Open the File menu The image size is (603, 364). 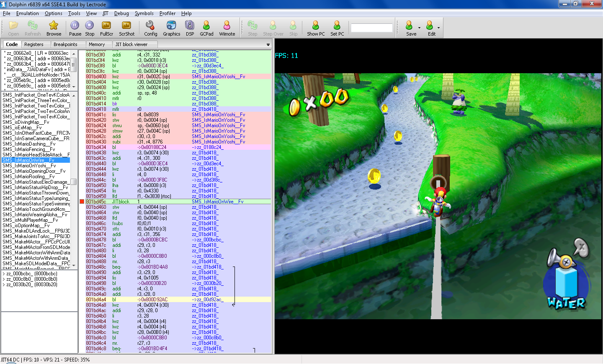tap(7, 13)
